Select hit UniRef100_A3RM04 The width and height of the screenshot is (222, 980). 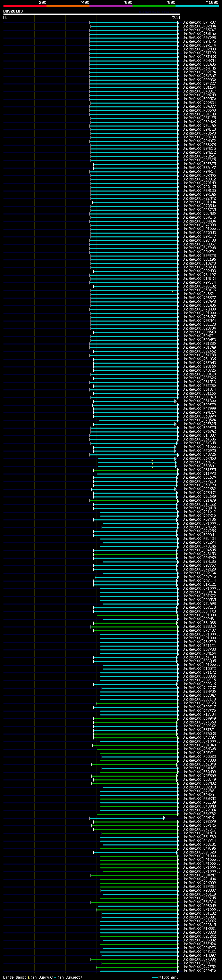199,26
